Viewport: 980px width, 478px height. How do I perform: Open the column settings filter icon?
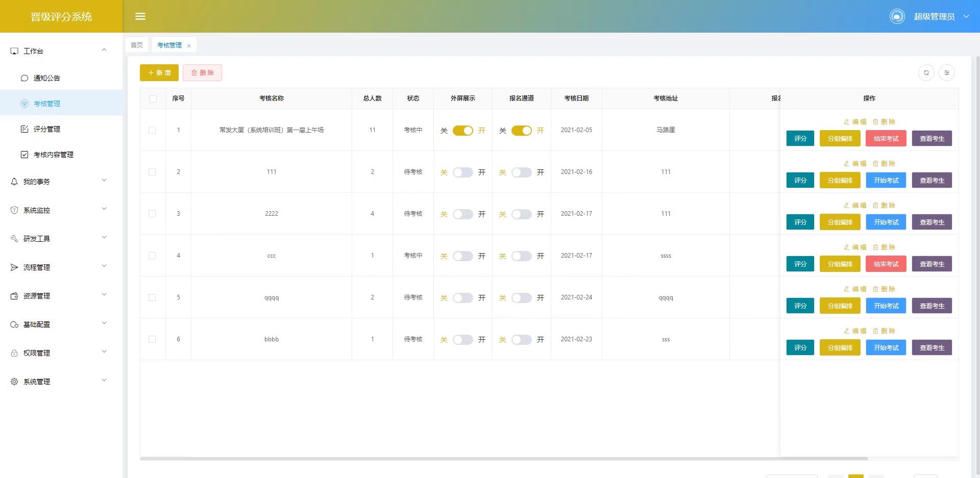tap(946, 73)
